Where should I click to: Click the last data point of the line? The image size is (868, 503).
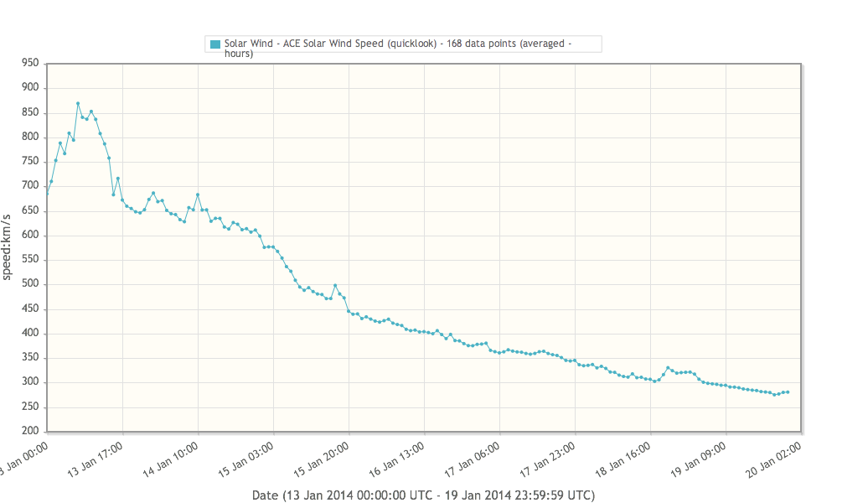[788, 392]
